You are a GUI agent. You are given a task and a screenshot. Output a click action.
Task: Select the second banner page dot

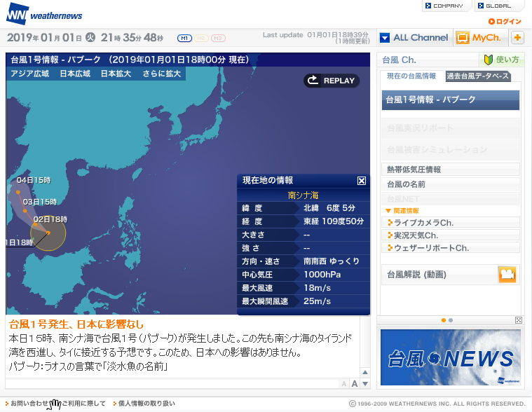[x=451, y=320]
